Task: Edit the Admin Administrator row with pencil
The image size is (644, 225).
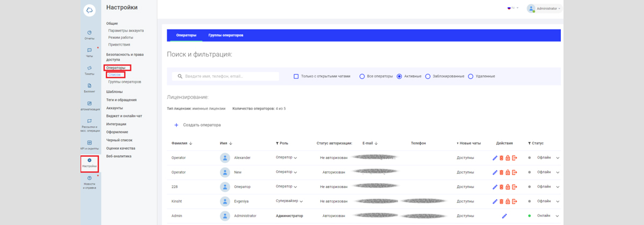Action: point(504,216)
